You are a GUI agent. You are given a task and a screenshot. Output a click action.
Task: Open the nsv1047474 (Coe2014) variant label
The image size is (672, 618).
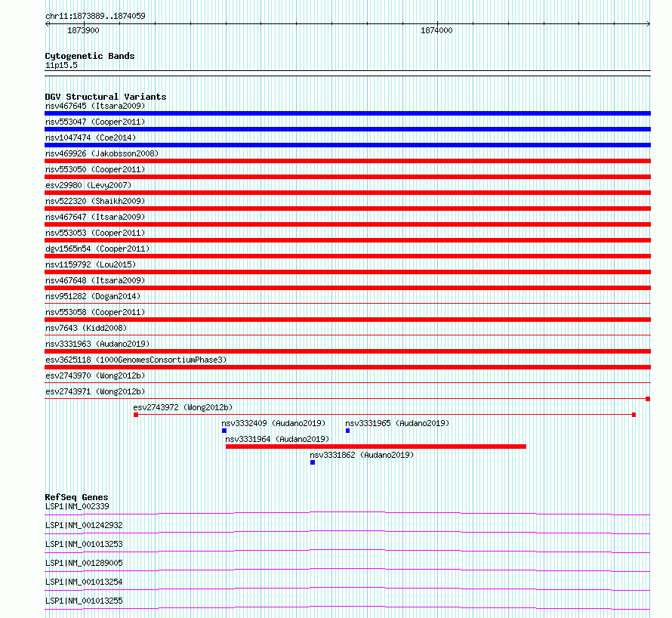91,138
